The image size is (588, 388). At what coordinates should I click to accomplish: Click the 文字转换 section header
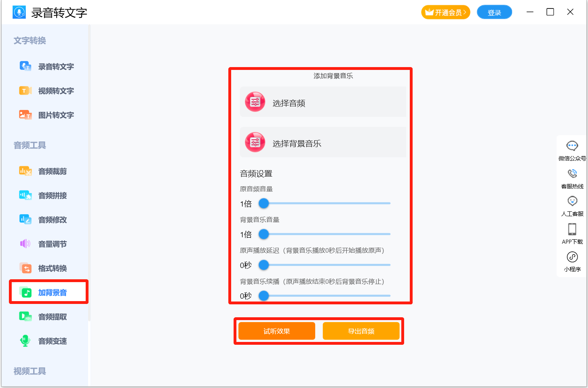pyautogui.click(x=30, y=40)
